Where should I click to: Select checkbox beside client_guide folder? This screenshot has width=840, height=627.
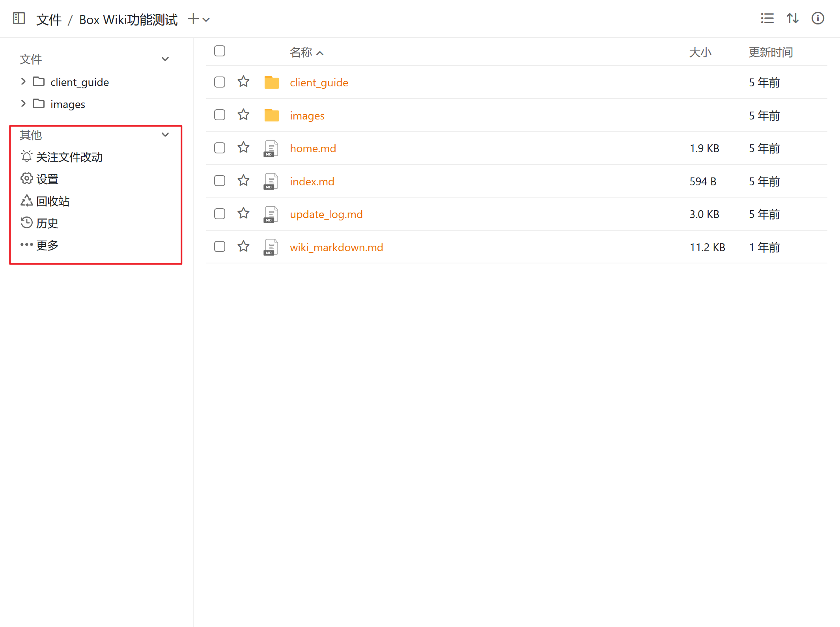pos(220,82)
